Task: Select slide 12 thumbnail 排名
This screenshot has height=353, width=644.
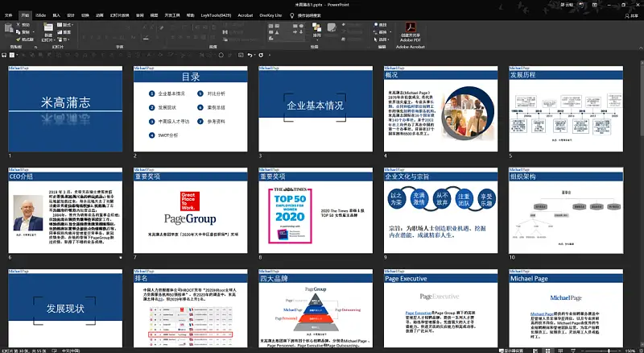Action: pyautogui.click(x=191, y=309)
